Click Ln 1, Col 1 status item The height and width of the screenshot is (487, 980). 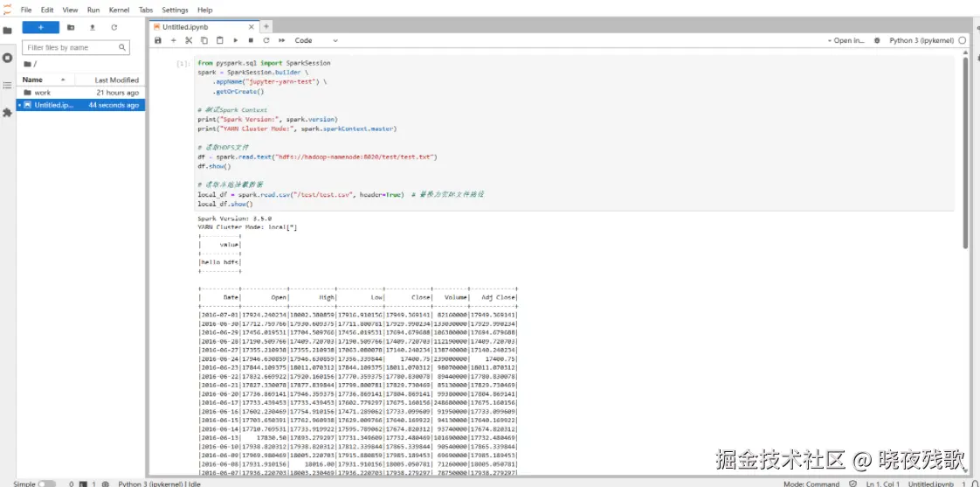(x=882, y=484)
